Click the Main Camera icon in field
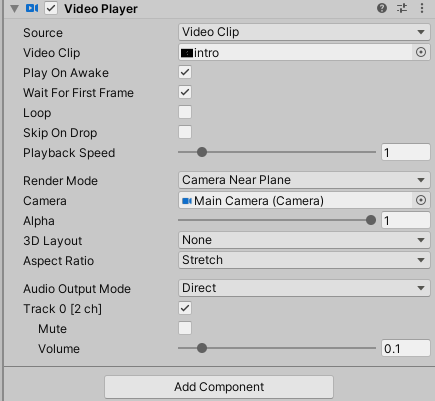 tap(187, 201)
